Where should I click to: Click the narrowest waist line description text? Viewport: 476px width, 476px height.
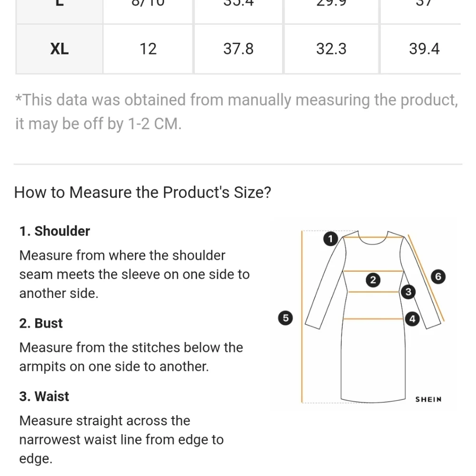121,439
